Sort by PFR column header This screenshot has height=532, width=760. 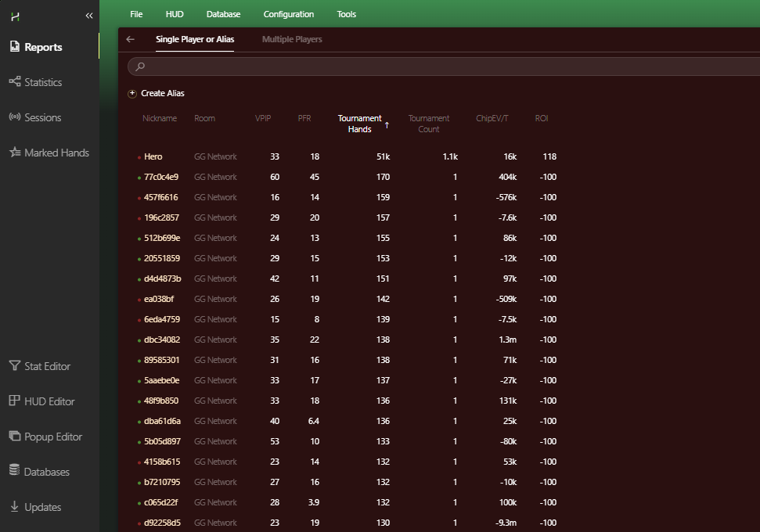coord(304,118)
